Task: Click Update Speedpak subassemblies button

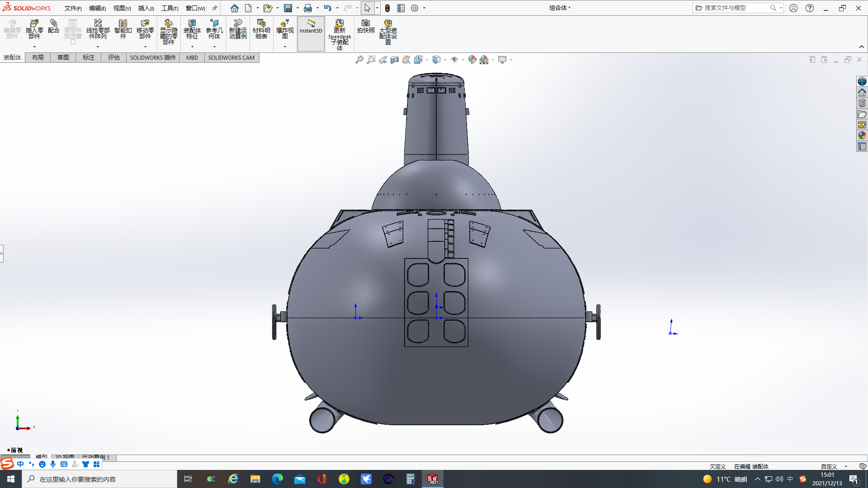Action: click(340, 32)
